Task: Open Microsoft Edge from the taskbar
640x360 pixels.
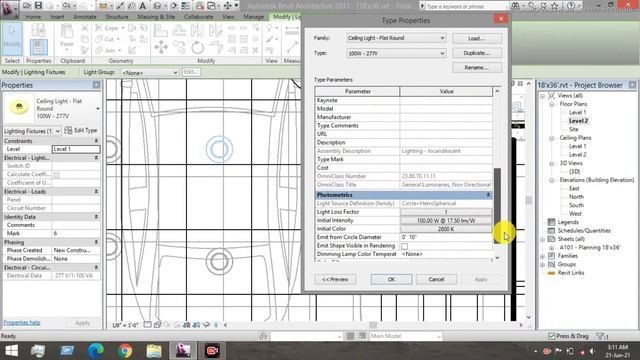Action: tap(96, 351)
